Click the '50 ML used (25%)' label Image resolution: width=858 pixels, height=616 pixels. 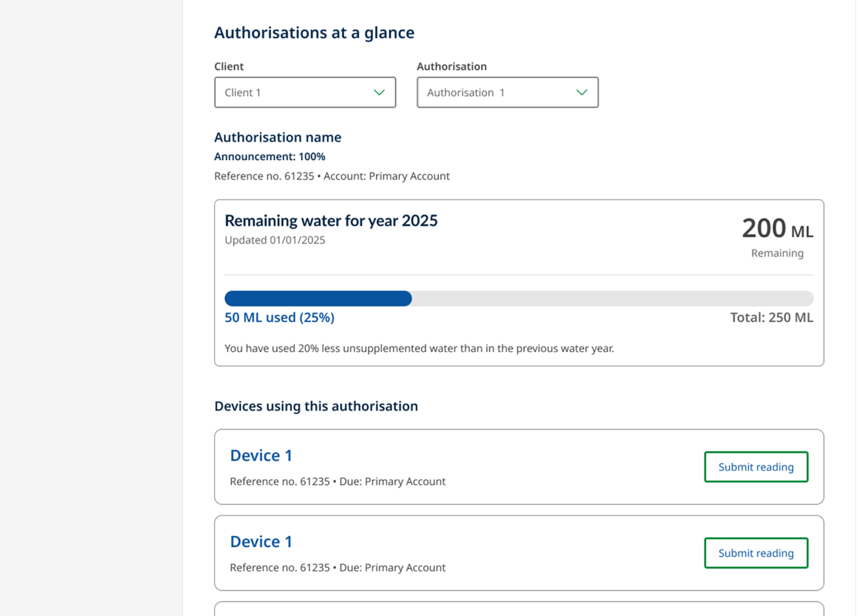click(279, 318)
